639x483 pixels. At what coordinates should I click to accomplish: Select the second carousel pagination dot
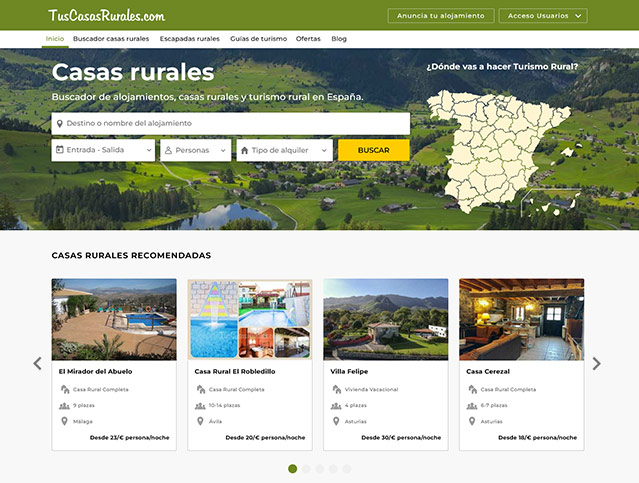click(306, 468)
